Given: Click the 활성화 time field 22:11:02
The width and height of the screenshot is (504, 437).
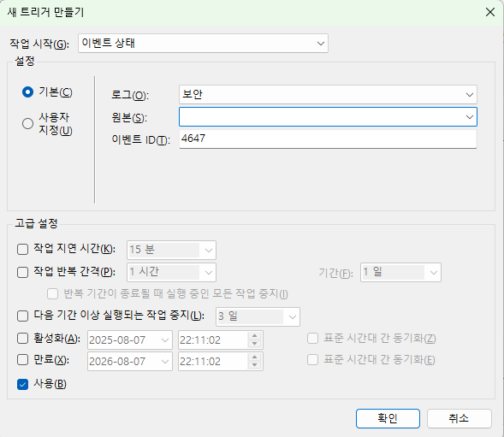Looking at the screenshot, I should [x=213, y=340].
